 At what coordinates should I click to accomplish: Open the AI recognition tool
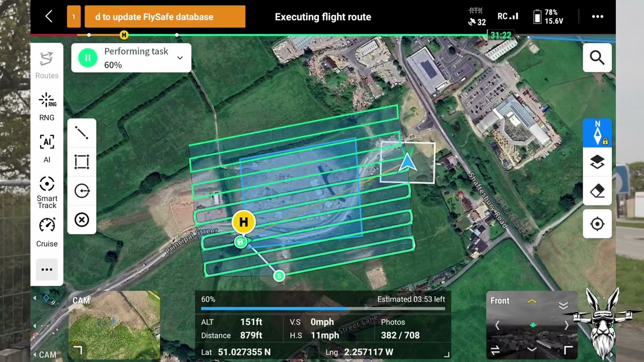coord(47,149)
